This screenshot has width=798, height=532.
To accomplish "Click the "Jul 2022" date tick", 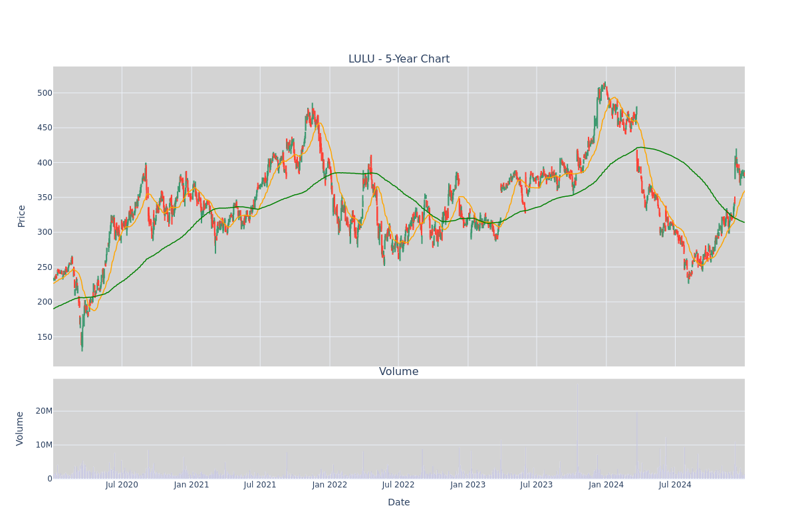I will [x=398, y=485].
